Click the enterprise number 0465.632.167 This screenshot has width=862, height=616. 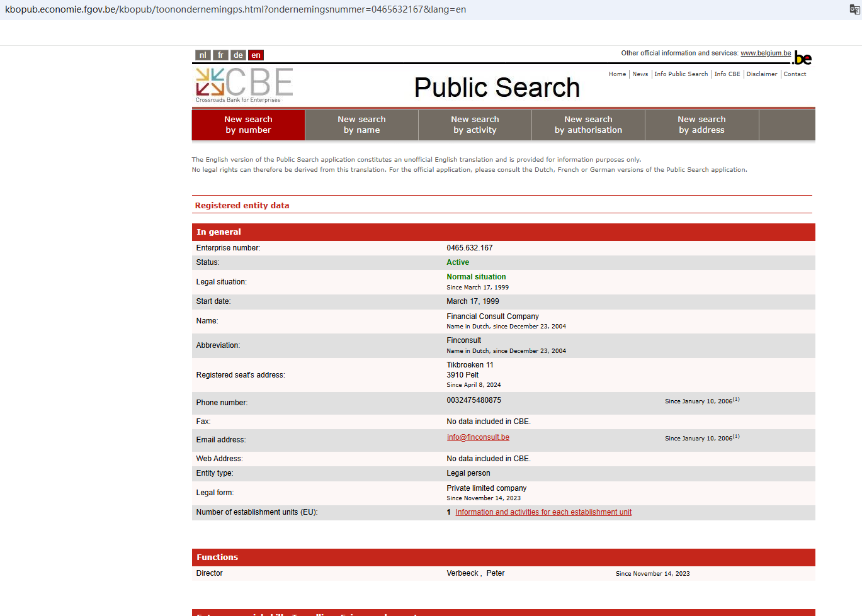[470, 248]
